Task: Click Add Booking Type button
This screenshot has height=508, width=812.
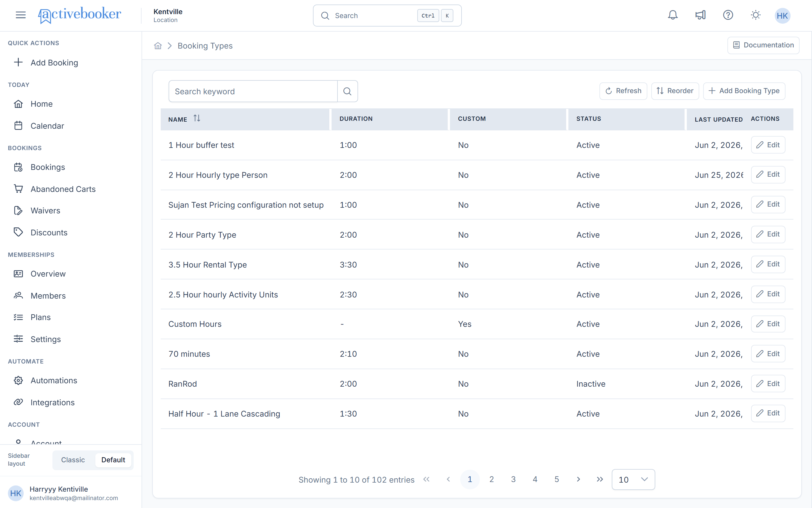Action: pos(744,91)
